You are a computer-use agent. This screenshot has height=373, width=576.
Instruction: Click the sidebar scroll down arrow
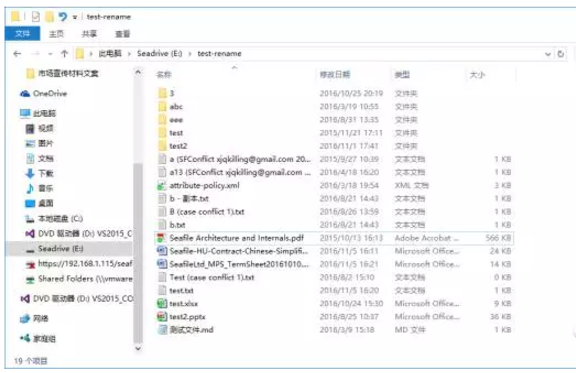(x=138, y=348)
